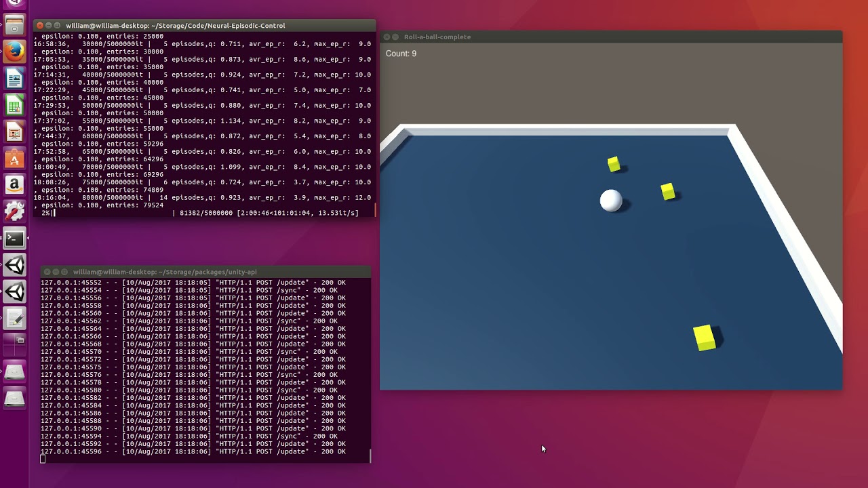Screen dimensions: 868x488
Task: Close the unity-api terminal window
Action: coord(47,272)
